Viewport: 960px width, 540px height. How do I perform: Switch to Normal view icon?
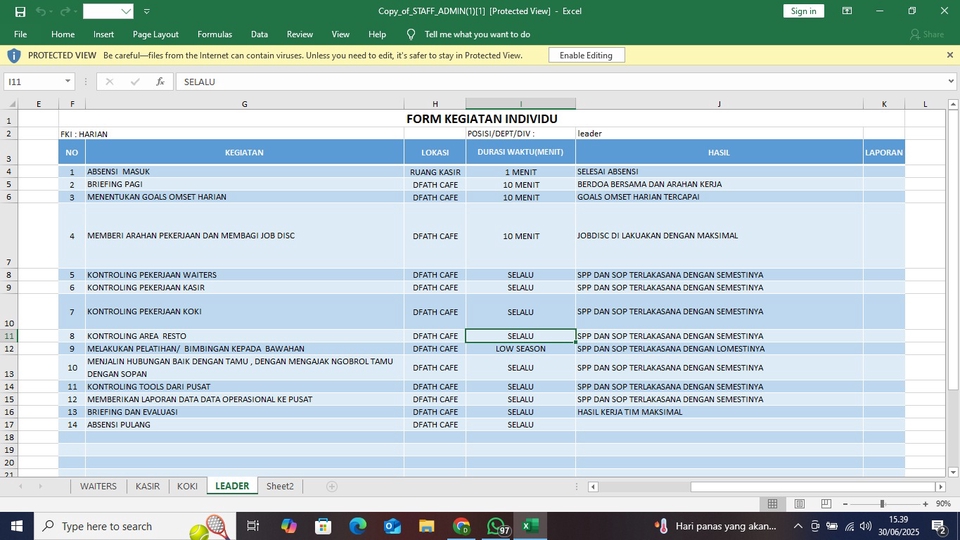pyautogui.click(x=773, y=503)
